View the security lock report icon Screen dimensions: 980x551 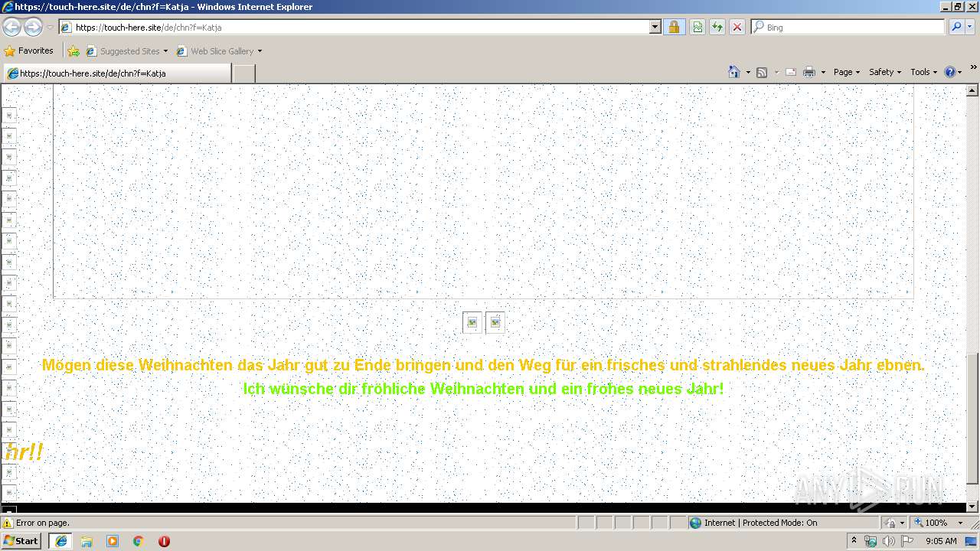(674, 28)
